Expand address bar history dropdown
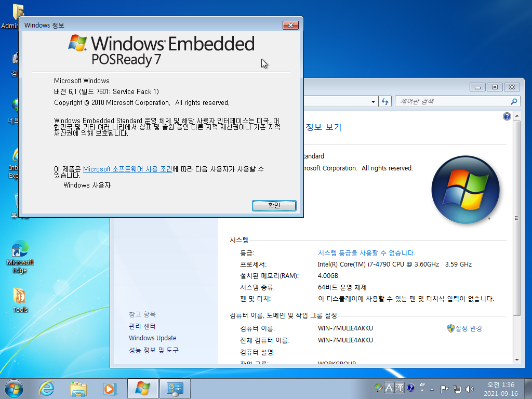This screenshot has width=532, height=399. 373,101
